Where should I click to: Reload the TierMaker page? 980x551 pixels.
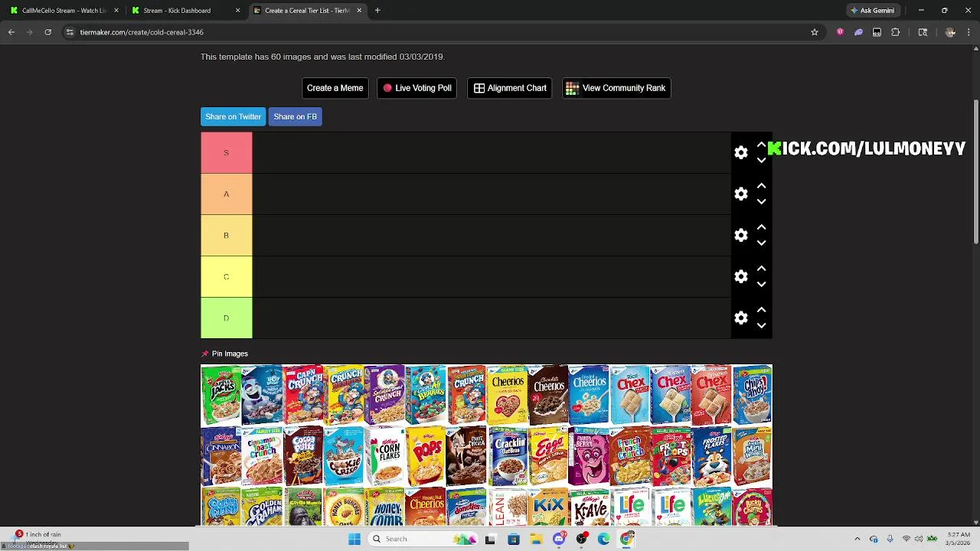pyautogui.click(x=47, y=32)
